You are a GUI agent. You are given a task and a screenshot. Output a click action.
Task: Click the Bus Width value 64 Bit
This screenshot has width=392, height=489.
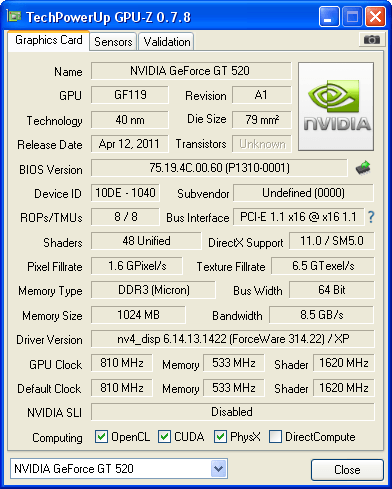pos(332,290)
